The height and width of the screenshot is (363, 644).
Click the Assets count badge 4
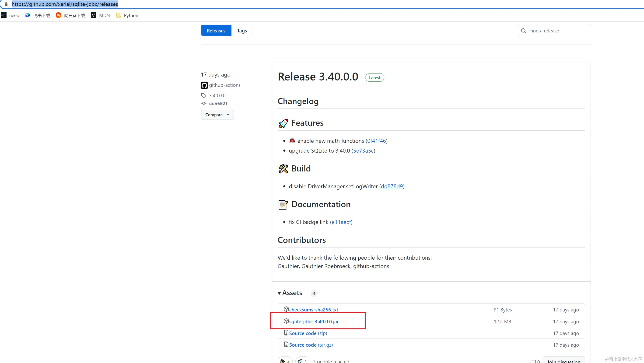click(314, 293)
